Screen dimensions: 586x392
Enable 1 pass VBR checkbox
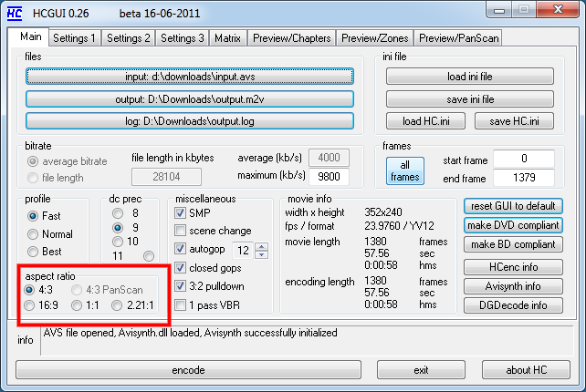[x=180, y=305]
